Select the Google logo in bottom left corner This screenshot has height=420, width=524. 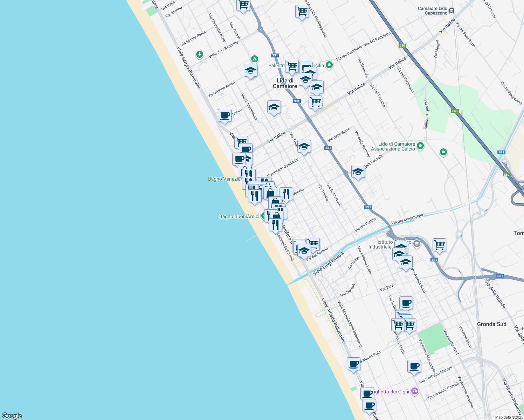12,416
